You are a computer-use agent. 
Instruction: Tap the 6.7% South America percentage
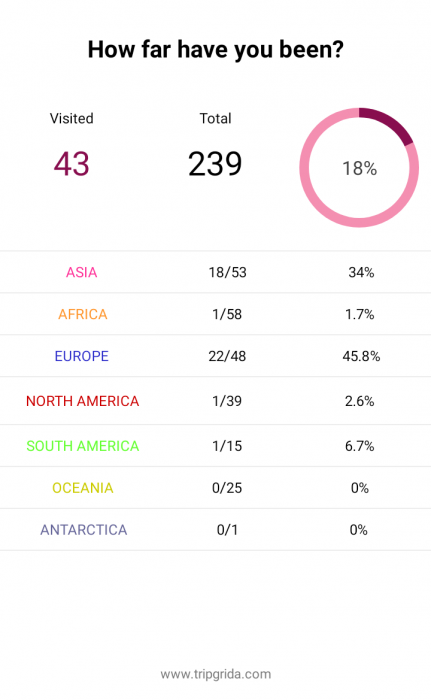point(360,446)
